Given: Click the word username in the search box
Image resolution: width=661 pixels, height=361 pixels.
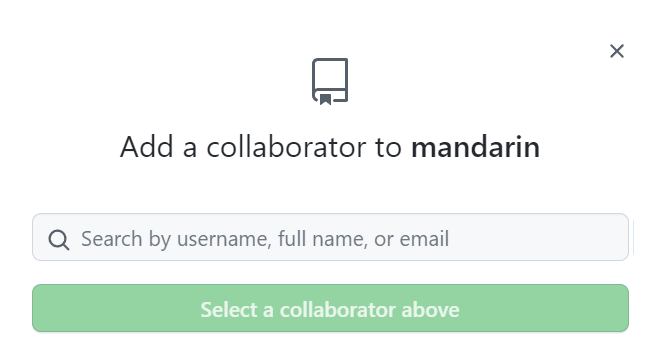Looking at the screenshot, I should coord(223,239).
